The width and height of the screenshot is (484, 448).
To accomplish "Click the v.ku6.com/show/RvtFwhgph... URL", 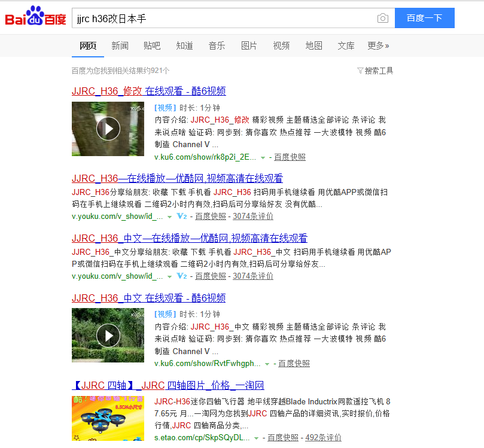I will [x=207, y=364].
